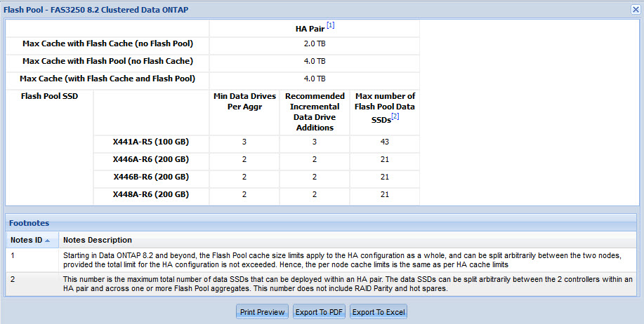Open footnote 1 link beside HA Pair

[331, 25]
